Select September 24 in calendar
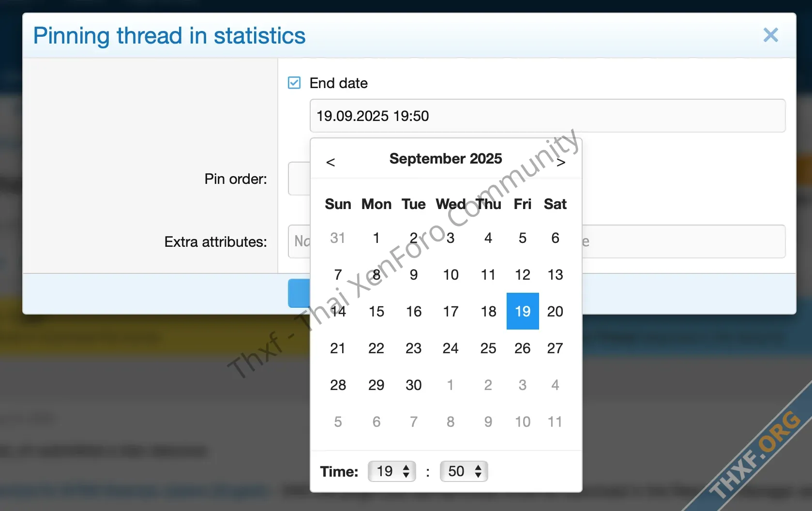The width and height of the screenshot is (812, 511). click(451, 348)
